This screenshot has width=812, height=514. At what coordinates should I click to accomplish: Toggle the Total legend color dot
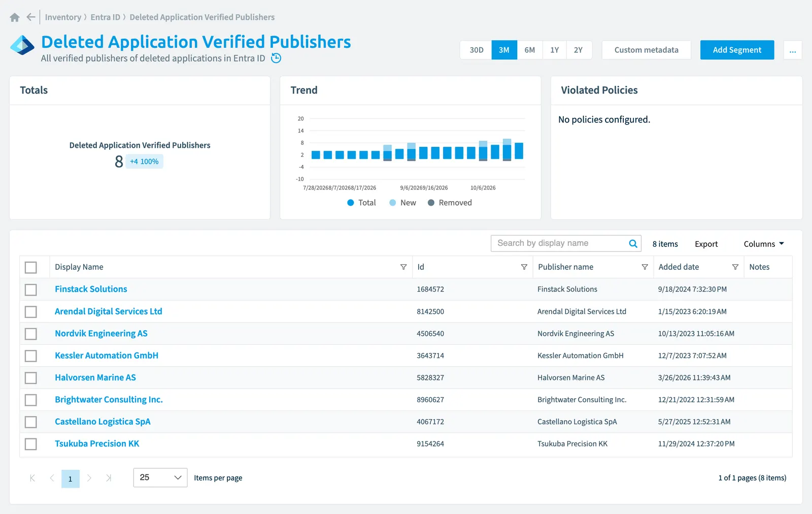tap(350, 203)
